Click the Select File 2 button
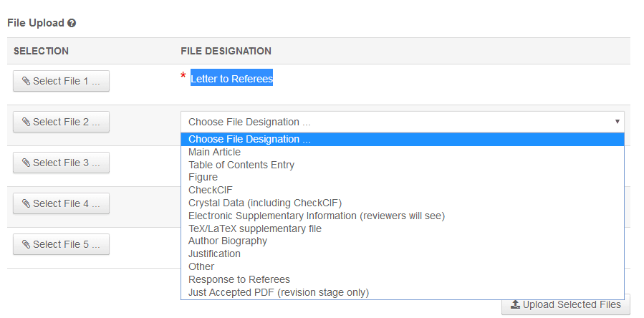The image size is (644, 318). (x=61, y=122)
